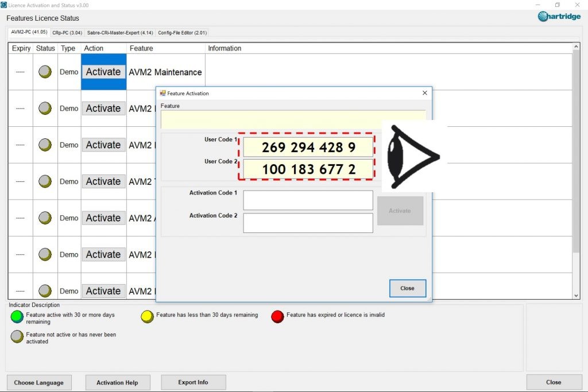The height and width of the screenshot is (392, 588).
Task: Click the 'Licence Activation and Status v3.00' window title
Action: click(48, 5)
